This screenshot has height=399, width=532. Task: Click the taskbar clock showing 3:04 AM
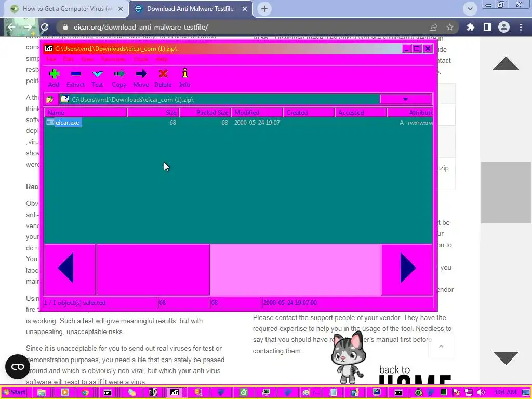coord(505,392)
